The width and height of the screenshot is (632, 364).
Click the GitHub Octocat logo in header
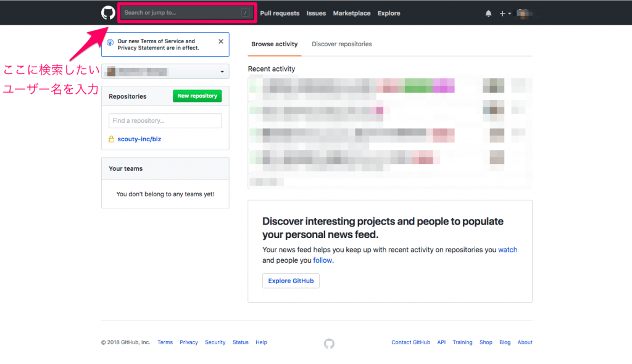pos(108,13)
